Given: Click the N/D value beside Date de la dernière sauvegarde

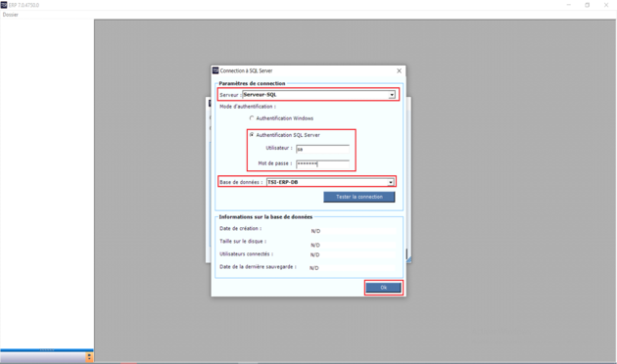Looking at the screenshot, I should coord(314,268).
